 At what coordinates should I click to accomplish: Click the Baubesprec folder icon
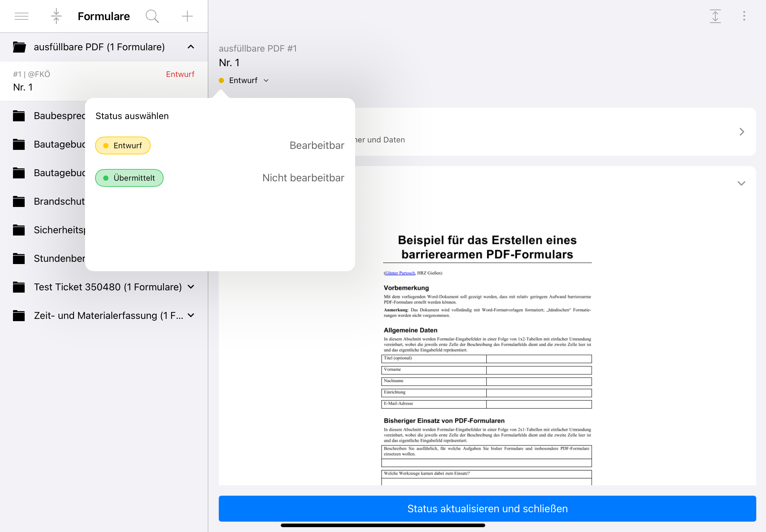19,116
